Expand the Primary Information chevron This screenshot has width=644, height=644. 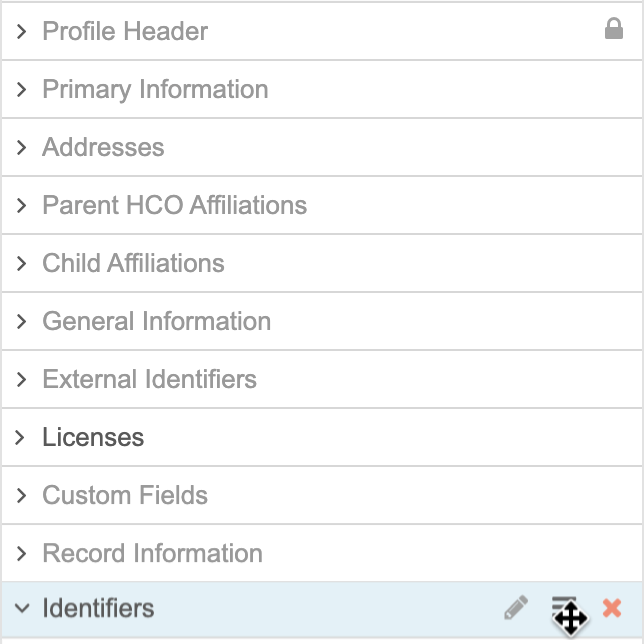(x=21, y=89)
